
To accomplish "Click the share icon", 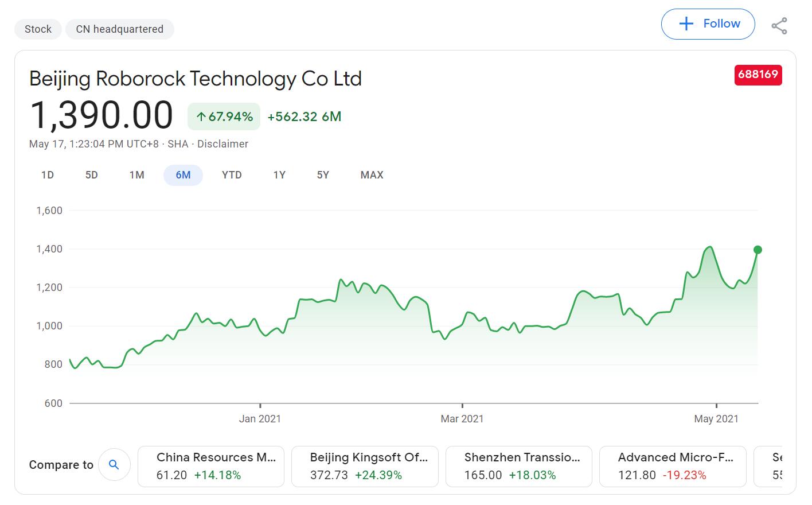I will (779, 26).
